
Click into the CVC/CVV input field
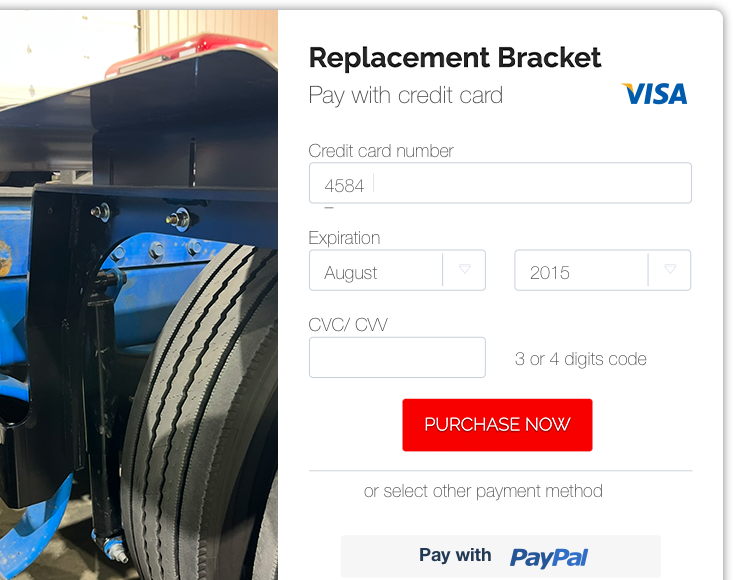click(x=397, y=358)
